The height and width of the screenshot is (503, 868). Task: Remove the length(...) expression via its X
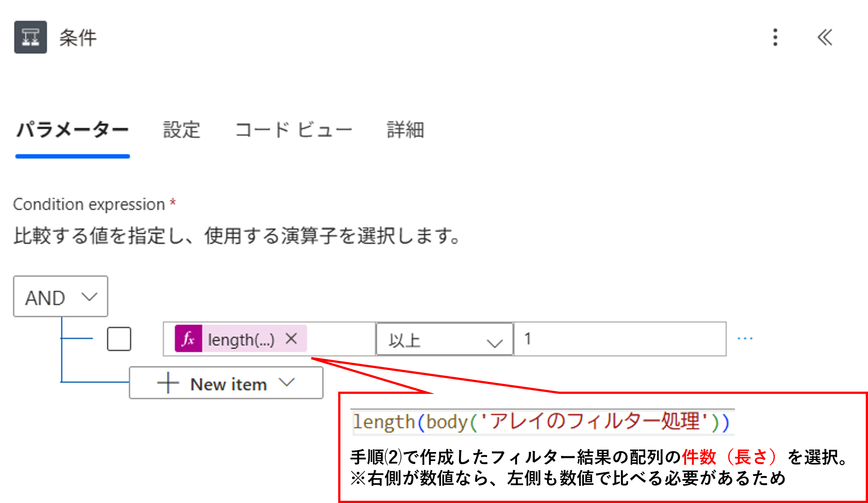[290, 339]
